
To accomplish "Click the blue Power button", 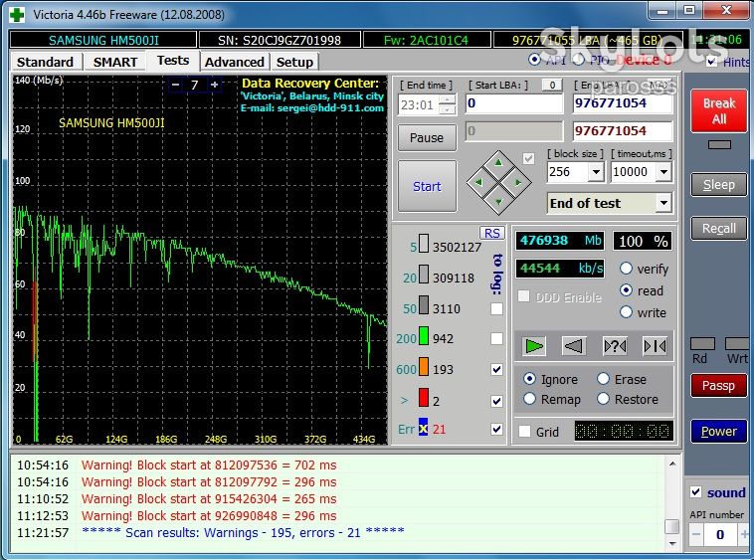I will (x=719, y=431).
